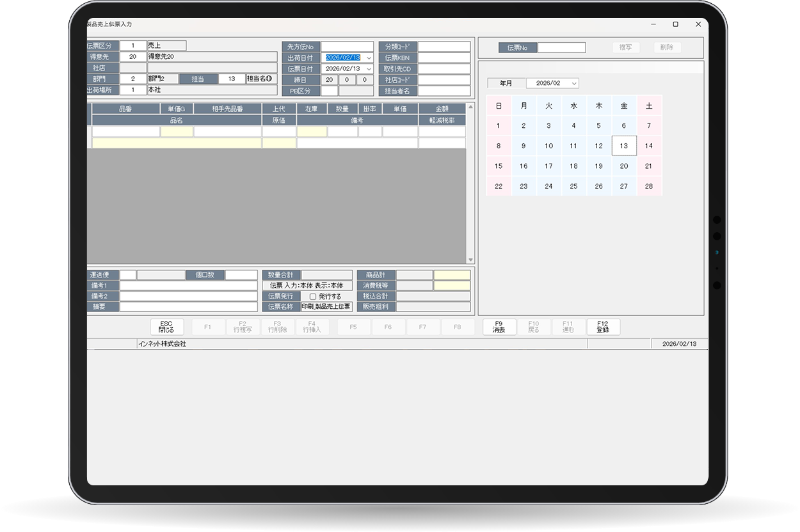Click the F12 登録 register button
Image resolution: width=800 pixels, height=532 pixels.
coord(602,327)
